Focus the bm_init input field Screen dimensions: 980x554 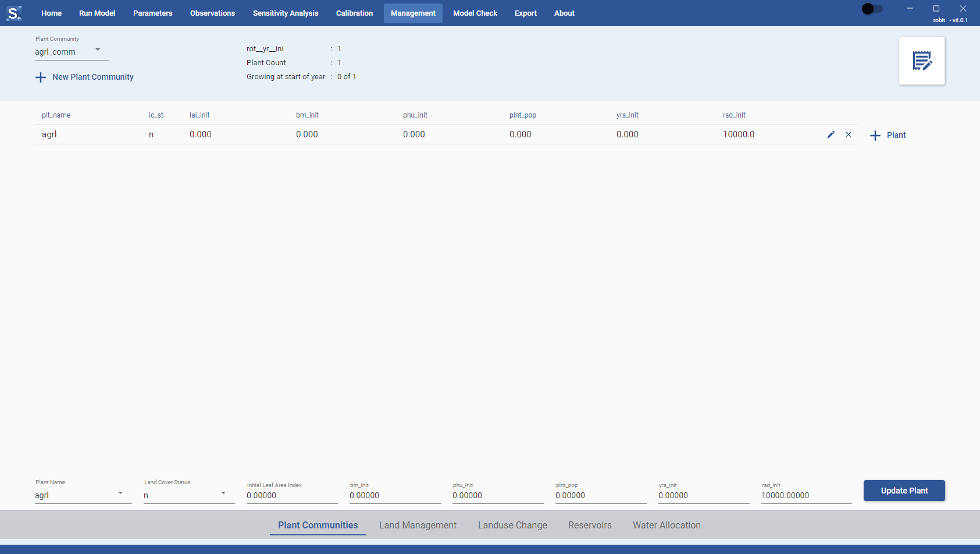pyautogui.click(x=395, y=495)
